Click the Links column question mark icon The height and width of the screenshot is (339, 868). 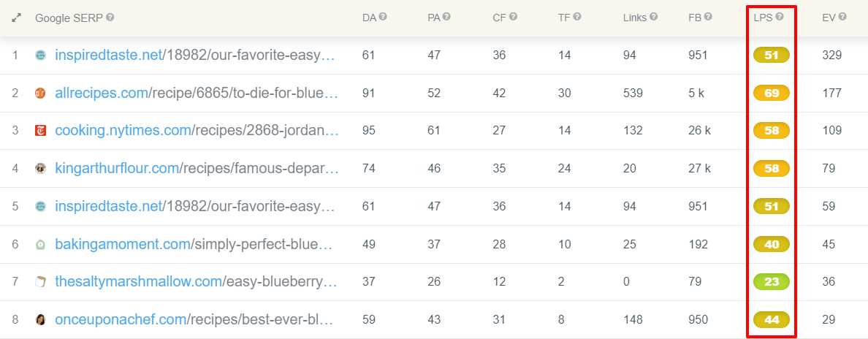(x=654, y=17)
